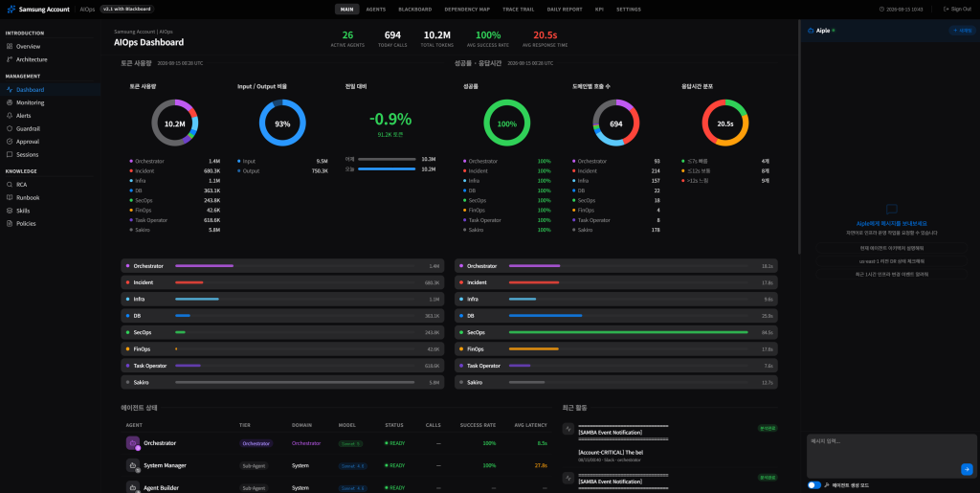Click the Architecture icon in sidebar
The width and height of the screenshot is (980, 493).
click(x=10, y=59)
